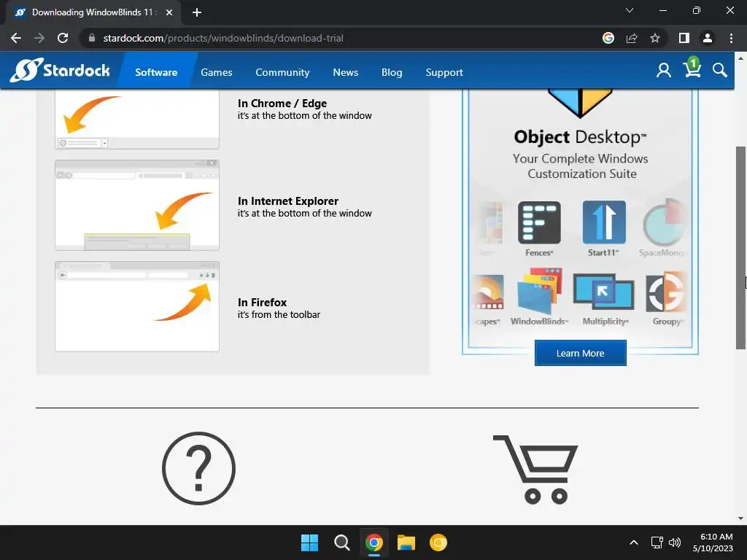This screenshot has width=747, height=560.
Task: Open the Chrome three-dot menu
Action: 731,38
